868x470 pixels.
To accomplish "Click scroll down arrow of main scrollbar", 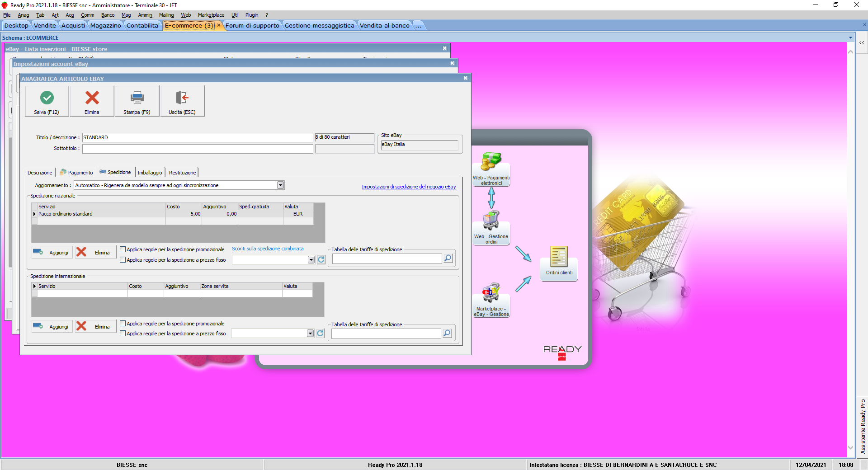I will tap(850, 447).
